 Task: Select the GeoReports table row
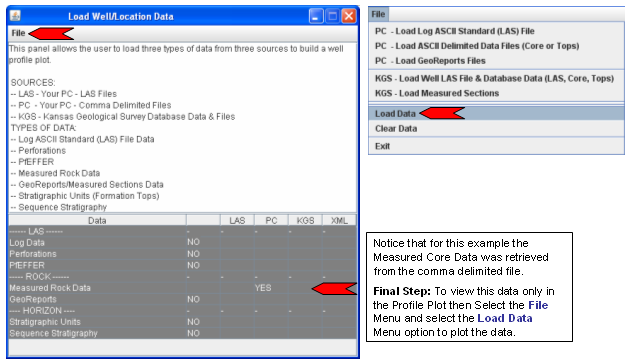click(x=182, y=299)
